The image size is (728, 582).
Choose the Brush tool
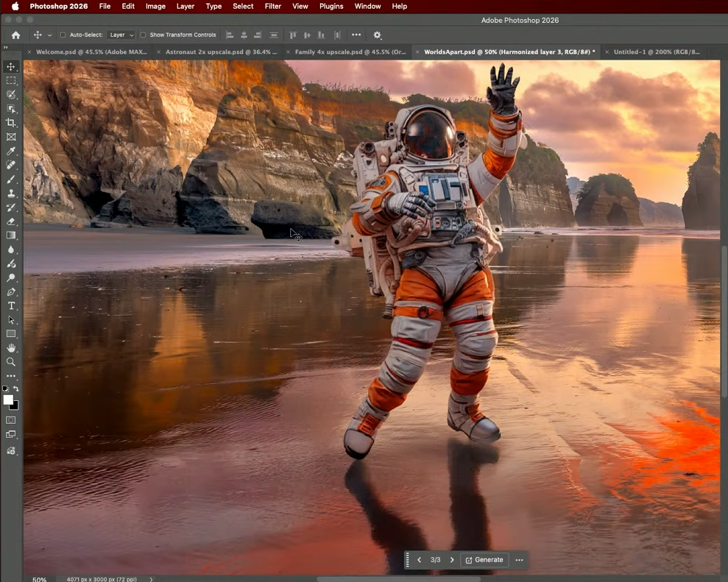pos(11,180)
